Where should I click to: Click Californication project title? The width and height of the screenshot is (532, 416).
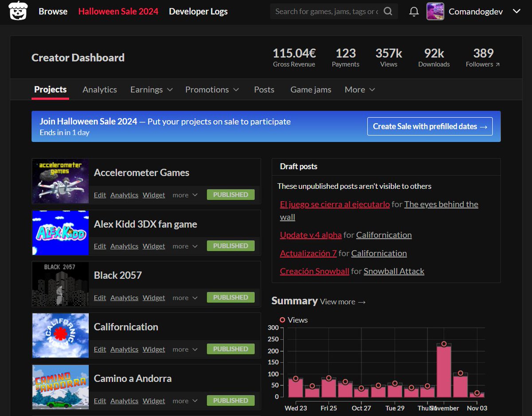126,327
